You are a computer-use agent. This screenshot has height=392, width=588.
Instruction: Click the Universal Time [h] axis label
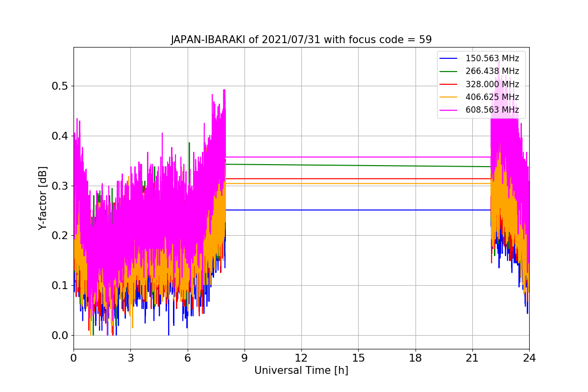click(301, 370)
